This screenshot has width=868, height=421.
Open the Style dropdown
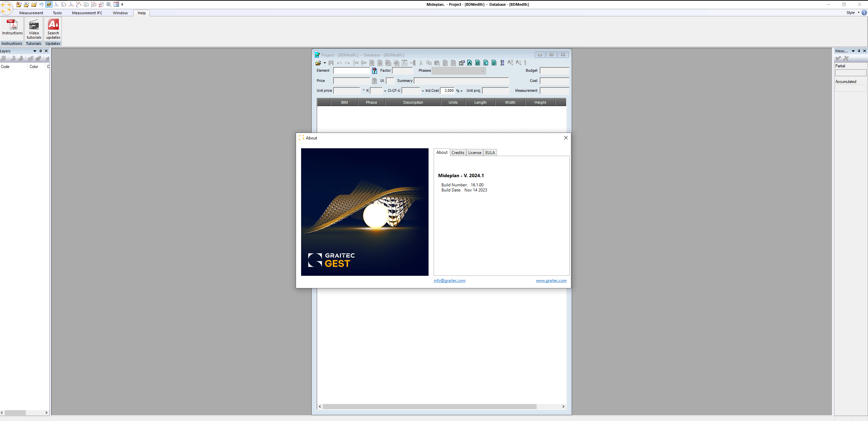click(853, 13)
